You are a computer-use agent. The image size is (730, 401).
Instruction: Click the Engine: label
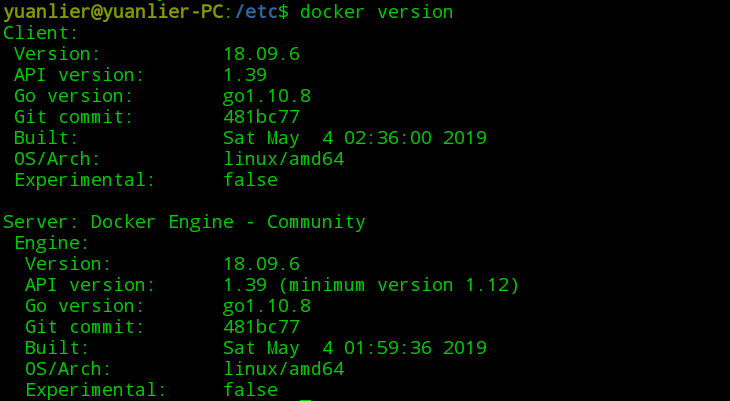[52, 243]
